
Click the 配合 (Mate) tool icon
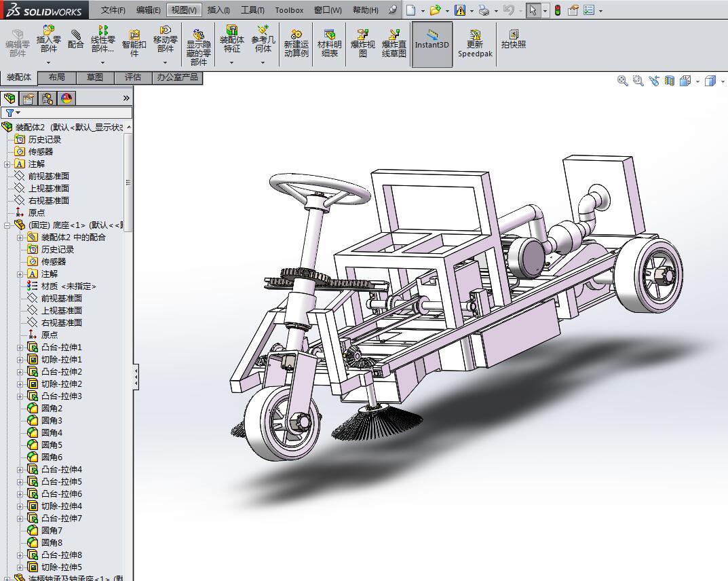[x=76, y=39]
